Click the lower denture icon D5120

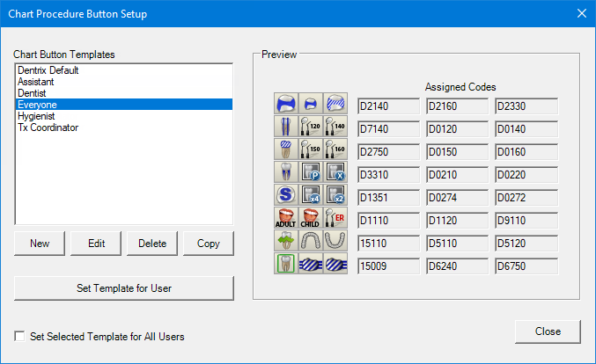(x=335, y=240)
